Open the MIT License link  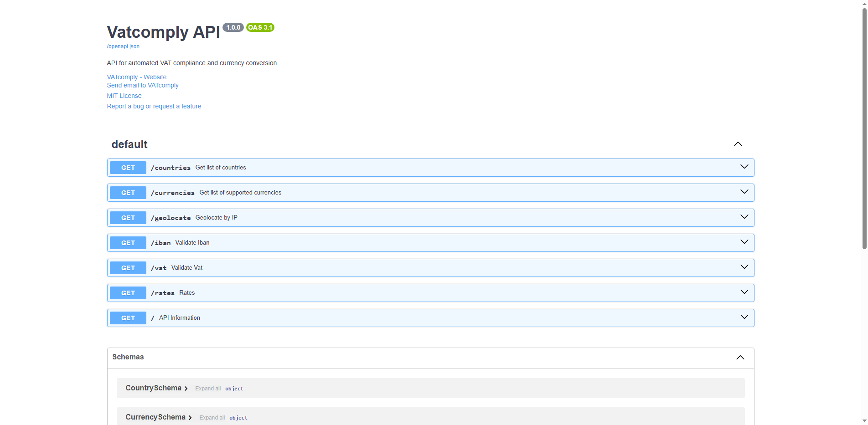click(124, 96)
